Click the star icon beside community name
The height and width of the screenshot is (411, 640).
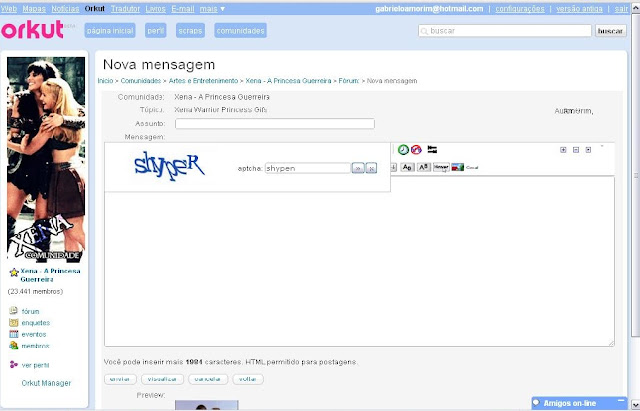point(14,272)
